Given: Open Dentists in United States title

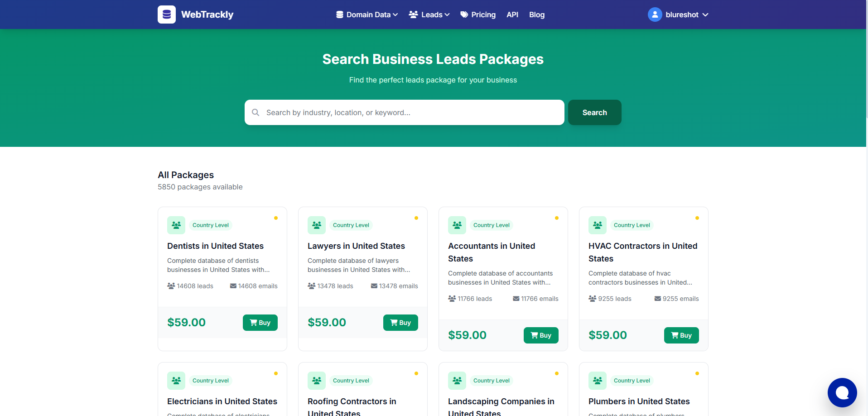Looking at the screenshot, I should 215,246.
